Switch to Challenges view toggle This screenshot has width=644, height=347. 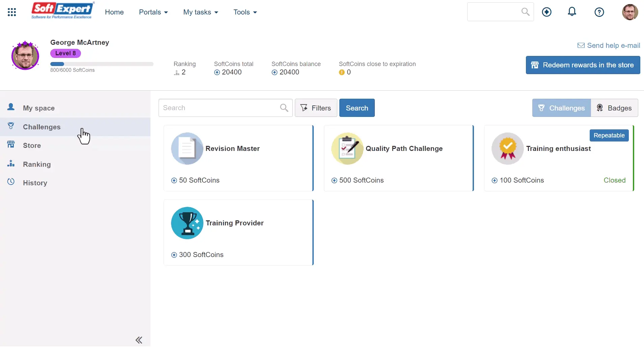click(561, 108)
